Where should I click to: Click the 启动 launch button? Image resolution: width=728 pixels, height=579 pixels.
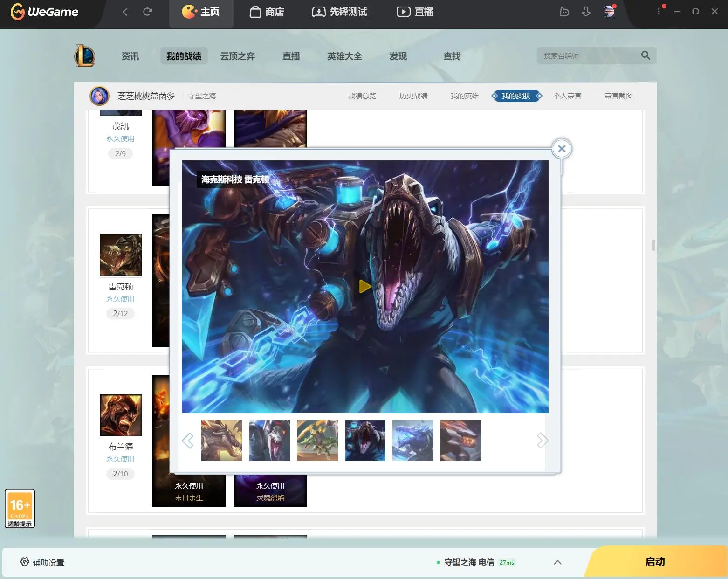[x=655, y=562]
